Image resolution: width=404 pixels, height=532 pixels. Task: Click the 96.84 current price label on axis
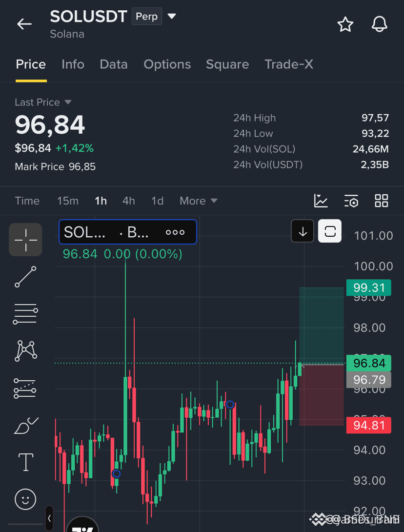tap(369, 363)
